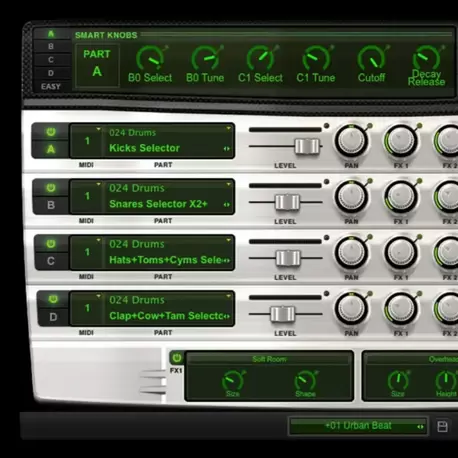Step Kicks Selector preset arrows
This screenshot has width=458, height=458.
(x=227, y=149)
